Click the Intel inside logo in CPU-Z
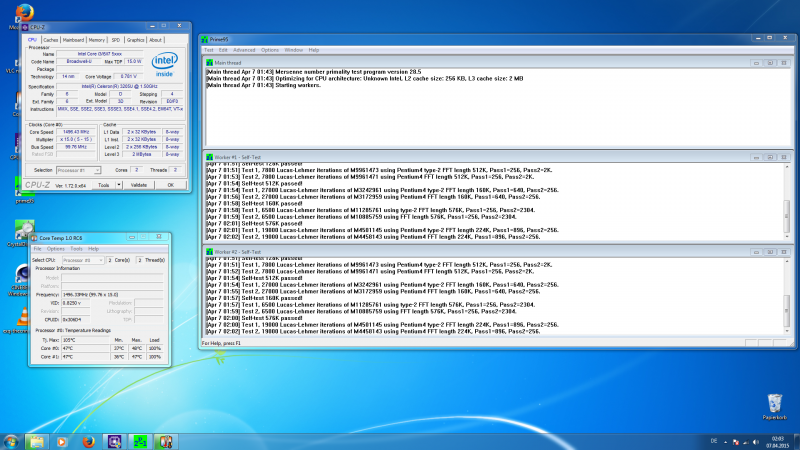 (x=164, y=65)
